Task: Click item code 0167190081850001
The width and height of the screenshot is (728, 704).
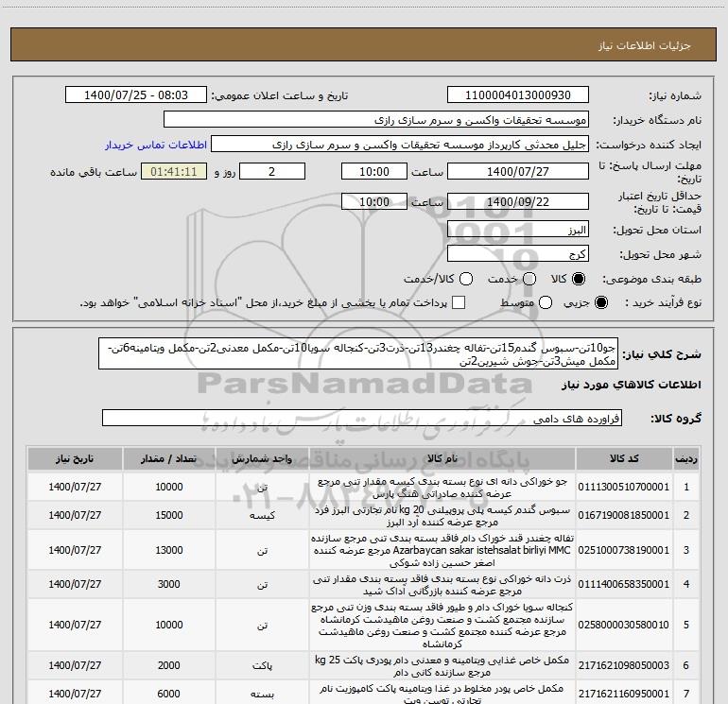Action: pyautogui.click(x=624, y=515)
